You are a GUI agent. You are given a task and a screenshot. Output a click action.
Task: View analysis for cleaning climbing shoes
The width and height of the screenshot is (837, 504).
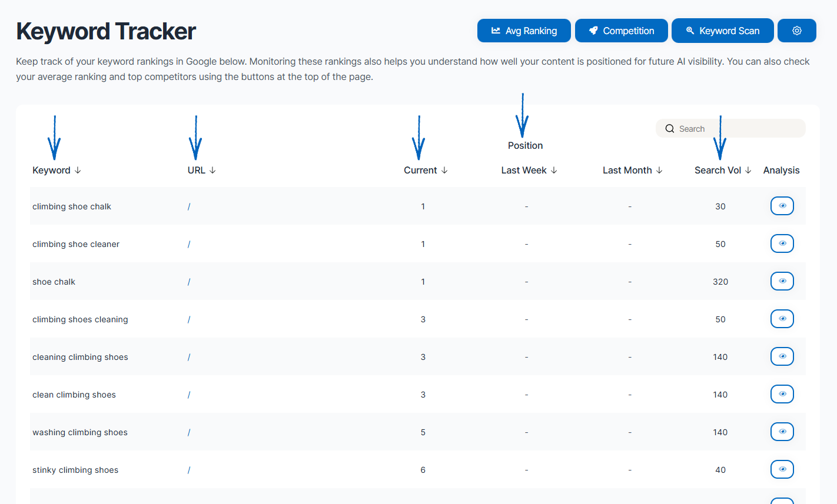click(x=782, y=356)
